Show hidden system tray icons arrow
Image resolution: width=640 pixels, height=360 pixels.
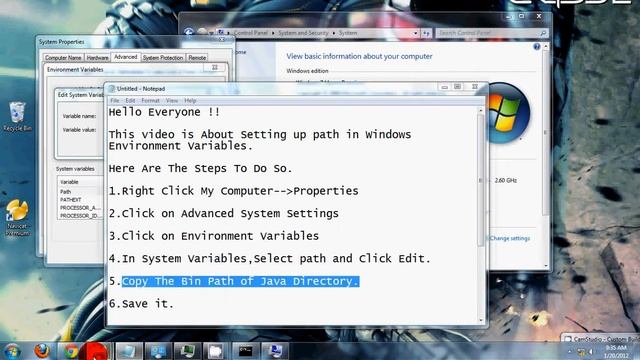[569, 351]
